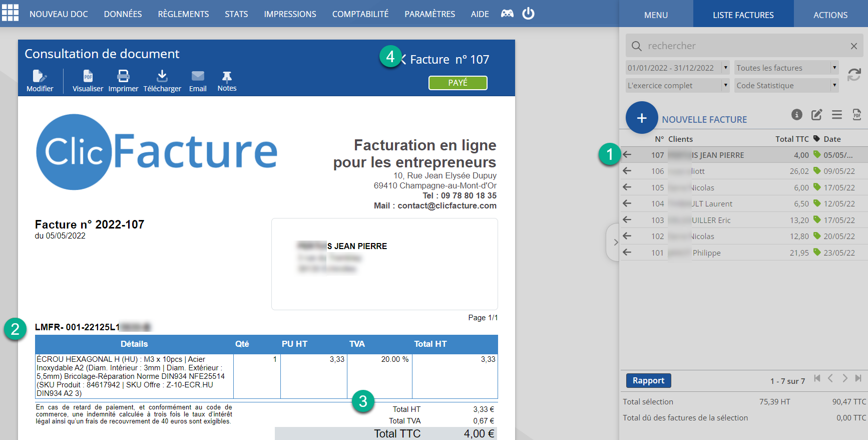The image size is (868, 440).
Task: Clear the search field with X
Action: pos(854,46)
